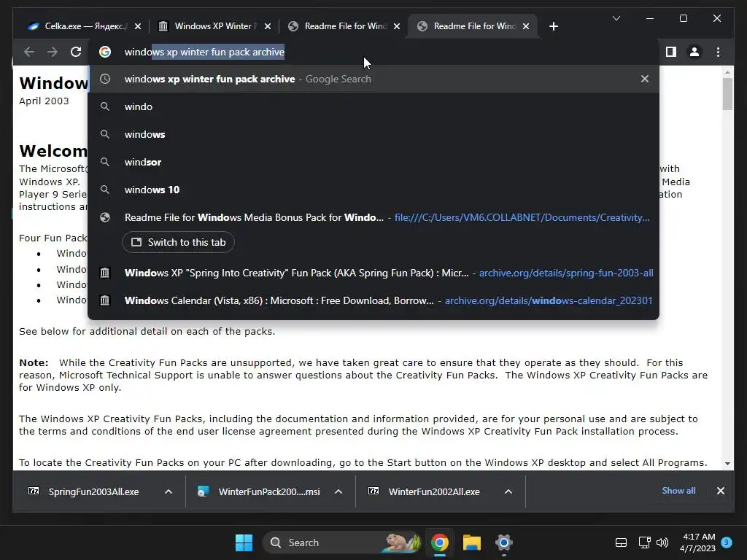Click the archive.org/details/spring-fun-2003-all URL
Screen dimensions: 747x560
[x=566, y=273]
